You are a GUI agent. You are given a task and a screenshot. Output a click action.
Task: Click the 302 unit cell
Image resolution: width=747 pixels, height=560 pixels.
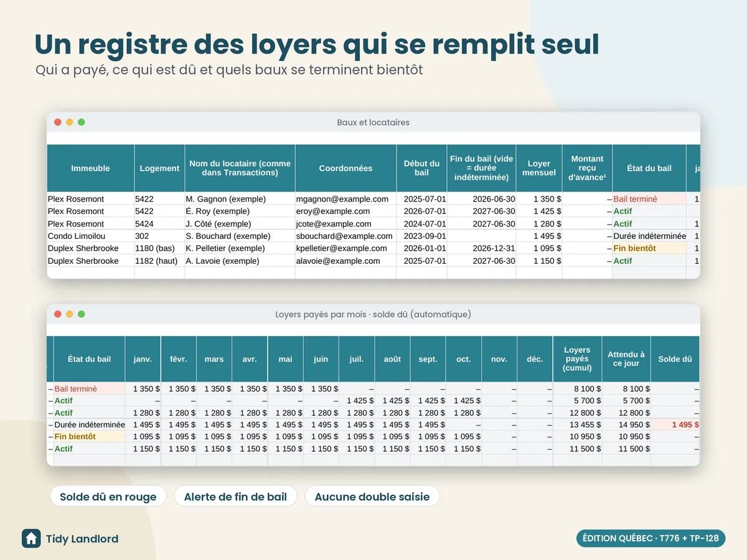click(x=159, y=236)
